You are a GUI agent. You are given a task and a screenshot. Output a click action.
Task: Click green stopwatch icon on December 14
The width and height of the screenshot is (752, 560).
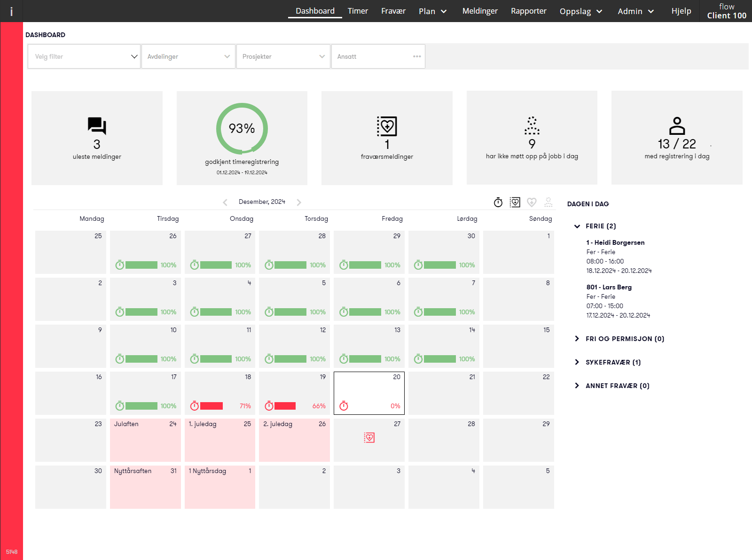coord(418,359)
